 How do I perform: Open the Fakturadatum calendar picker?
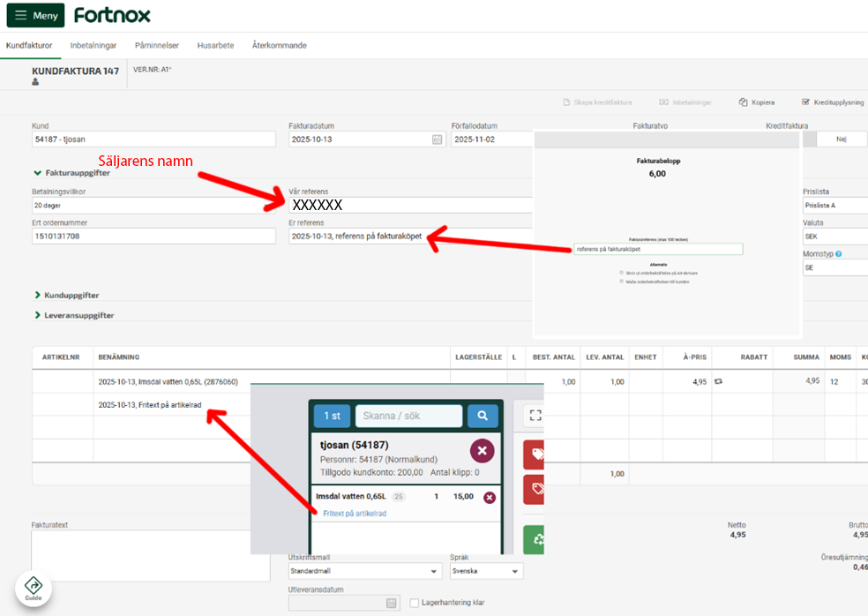pos(437,139)
